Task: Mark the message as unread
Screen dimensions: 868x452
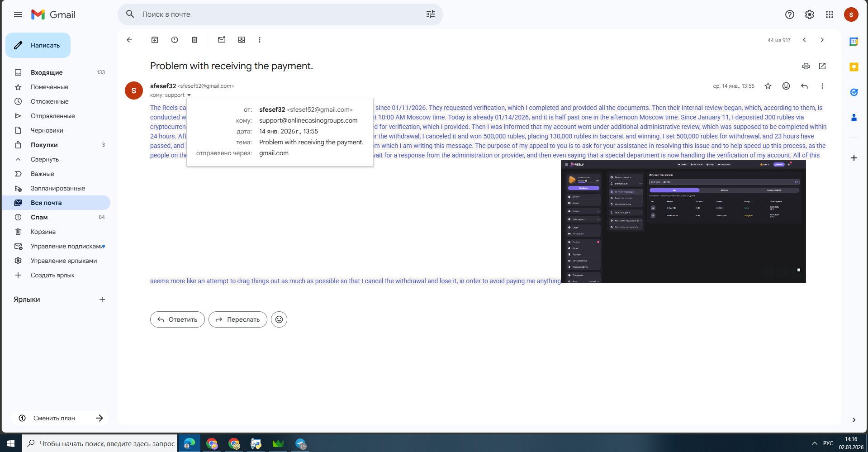Action: pyautogui.click(x=222, y=40)
